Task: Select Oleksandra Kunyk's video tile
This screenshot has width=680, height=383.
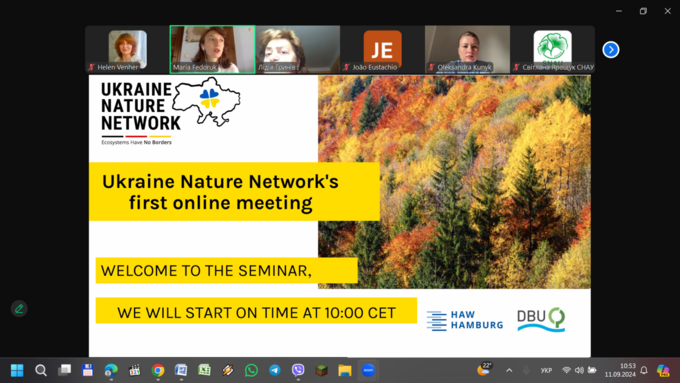Action: (467, 49)
